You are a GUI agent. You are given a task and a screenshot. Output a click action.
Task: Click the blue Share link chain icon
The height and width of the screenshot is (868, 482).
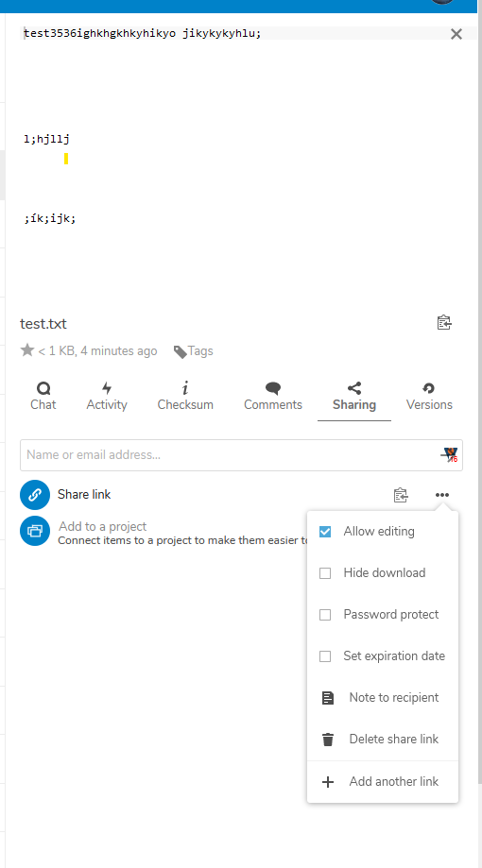click(x=35, y=494)
